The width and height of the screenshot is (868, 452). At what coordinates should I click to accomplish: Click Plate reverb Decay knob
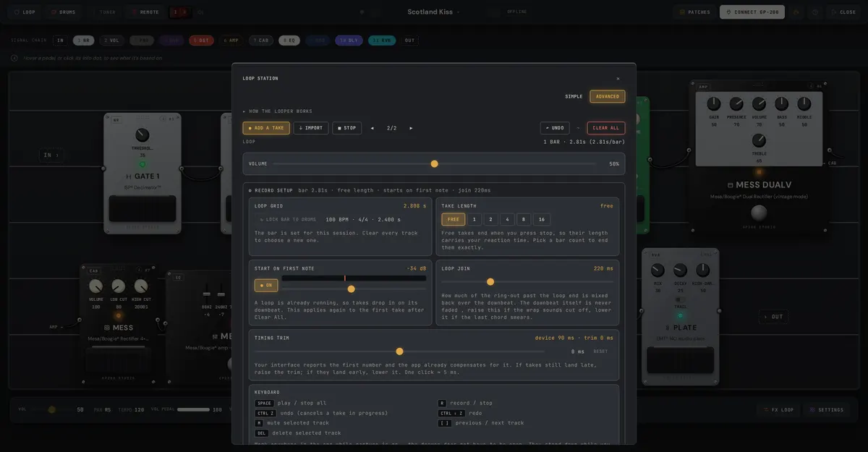click(680, 270)
